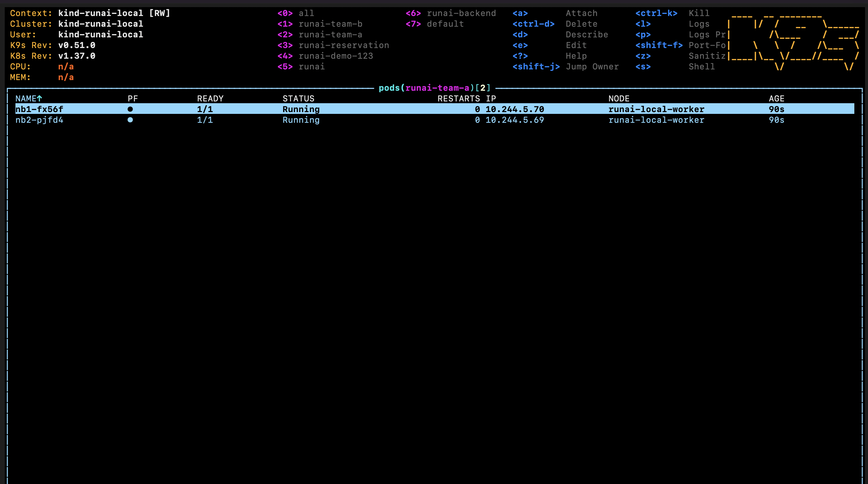Viewport: 868px width, 484px height.
Task: Click node runai-local-worker of nb2-pjfd4
Action: pos(656,120)
